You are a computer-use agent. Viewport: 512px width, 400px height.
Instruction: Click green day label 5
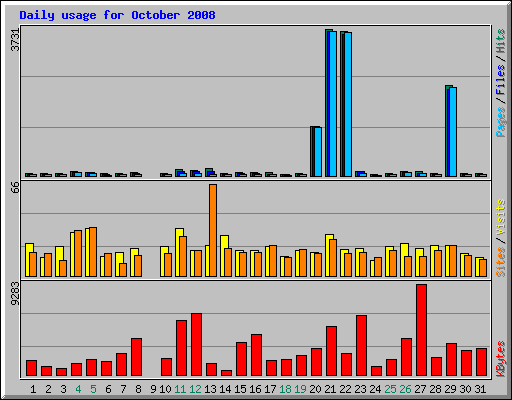(93, 389)
